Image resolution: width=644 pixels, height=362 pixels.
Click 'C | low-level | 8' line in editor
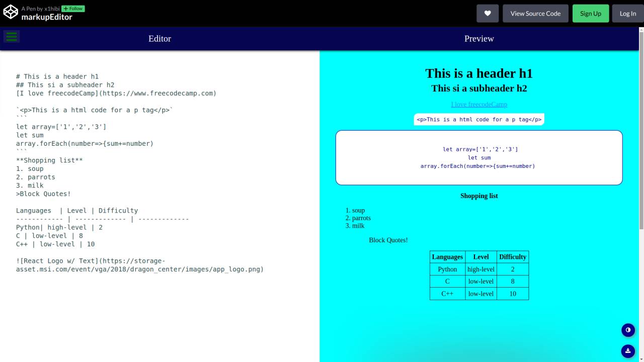tap(49, 236)
